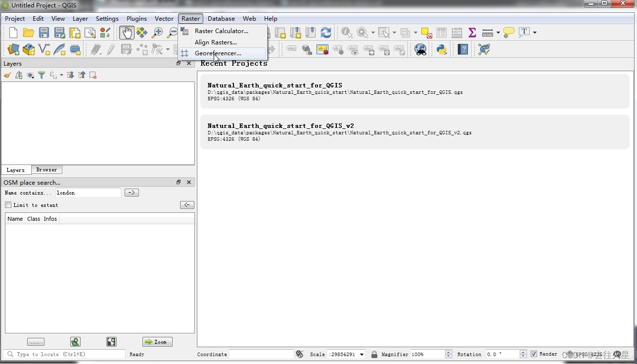Click New SpatiaLite Layer feather icon
Screen dimensions: 637x364
pos(59,49)
